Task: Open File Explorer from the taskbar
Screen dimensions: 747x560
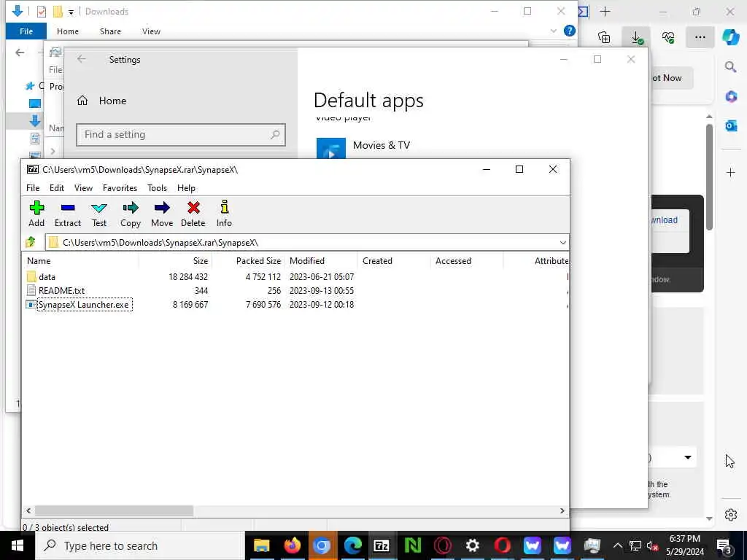Action: [x=261, y=545]
